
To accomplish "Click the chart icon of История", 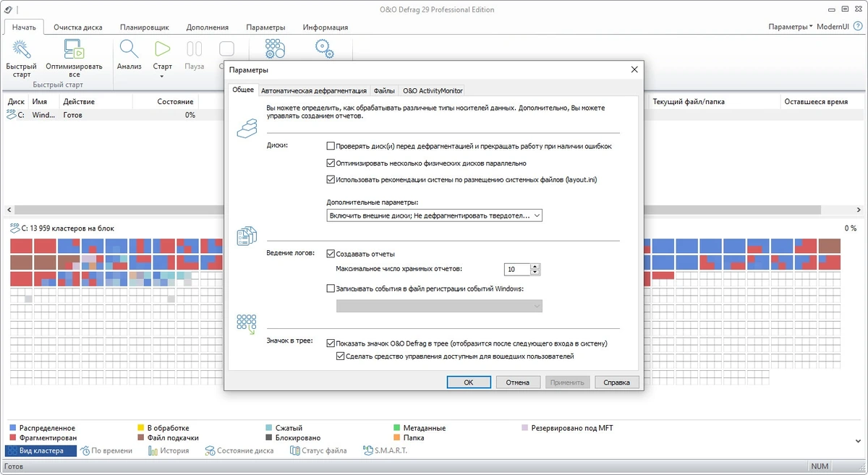I will click(153, 450).
